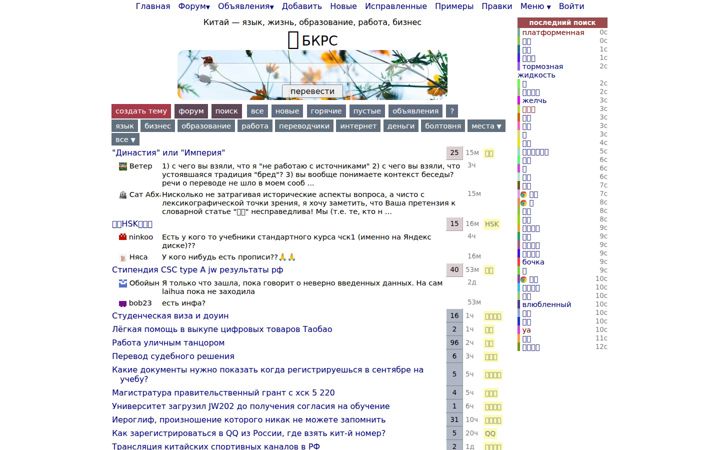Open the Форум dropdown menu

coord(194,6)
